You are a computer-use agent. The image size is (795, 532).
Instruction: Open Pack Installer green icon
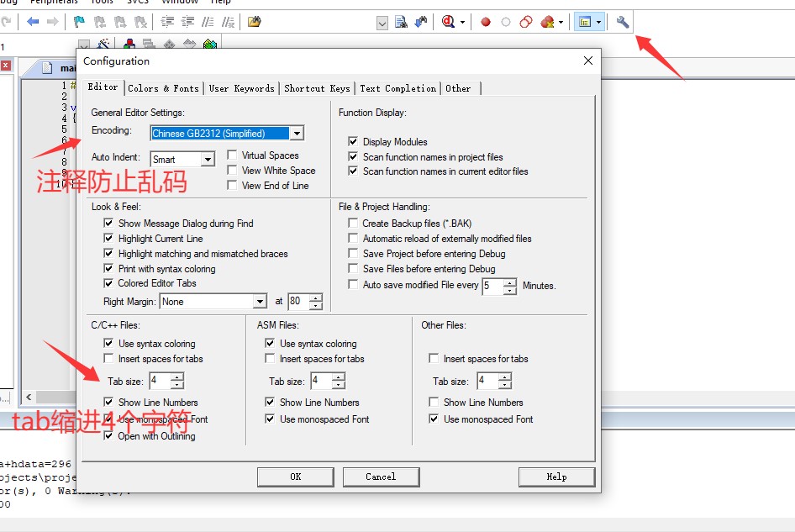(x=210, y=44)
